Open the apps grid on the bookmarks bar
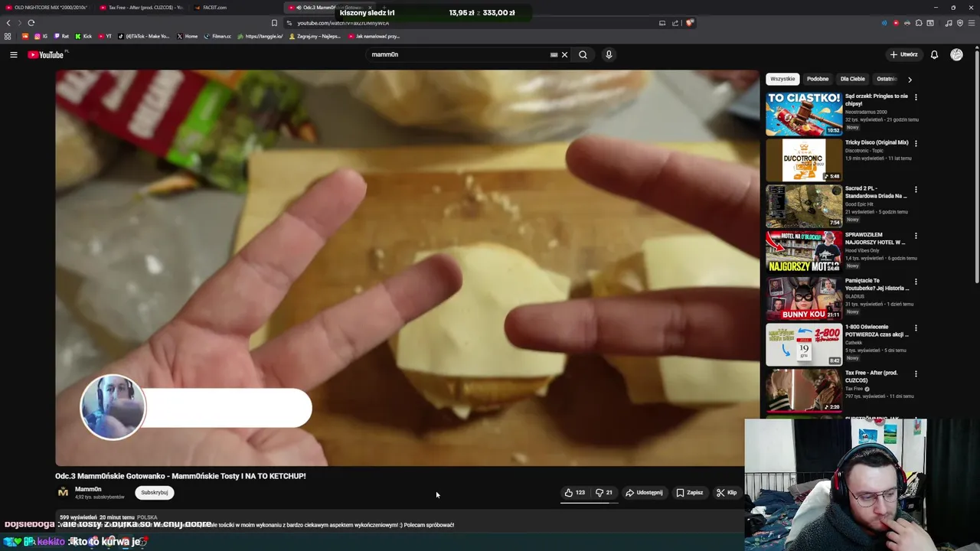Screen dimensions: 980x551 coord(8,36)
